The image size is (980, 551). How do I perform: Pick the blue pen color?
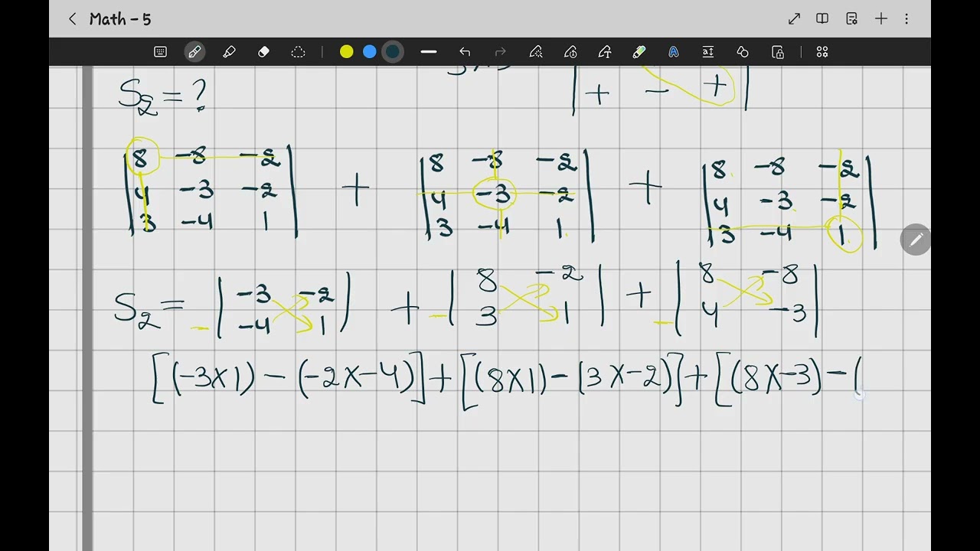[x=370, y=52]
